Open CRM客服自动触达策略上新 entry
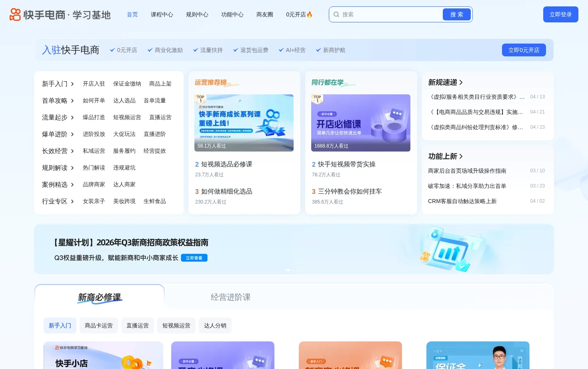The image size is (588, 369). tap(462, 201)
